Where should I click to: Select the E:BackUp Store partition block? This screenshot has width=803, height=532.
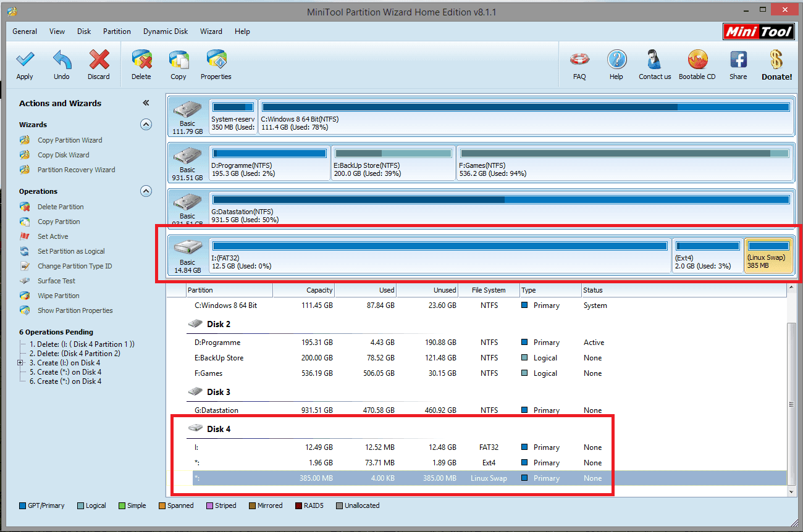pyautogui.click(x=393, y=163)
